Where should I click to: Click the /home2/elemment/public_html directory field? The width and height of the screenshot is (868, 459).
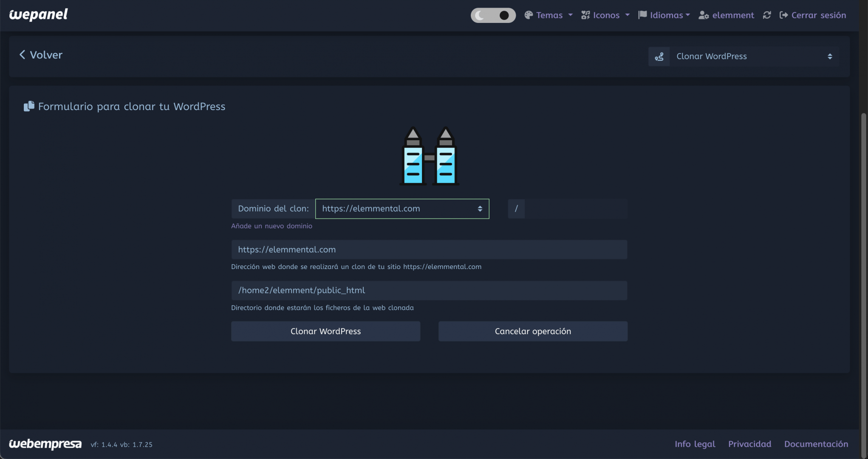(429, 290)
